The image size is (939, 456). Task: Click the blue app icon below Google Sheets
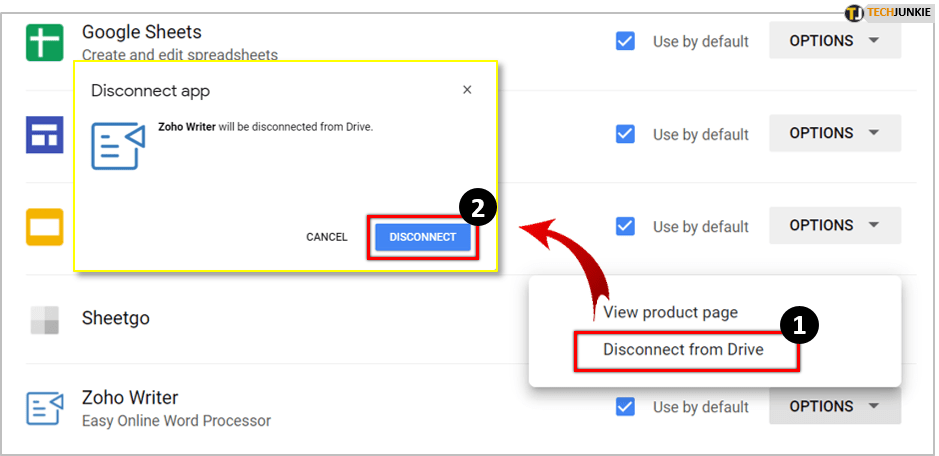pos(44,134)
